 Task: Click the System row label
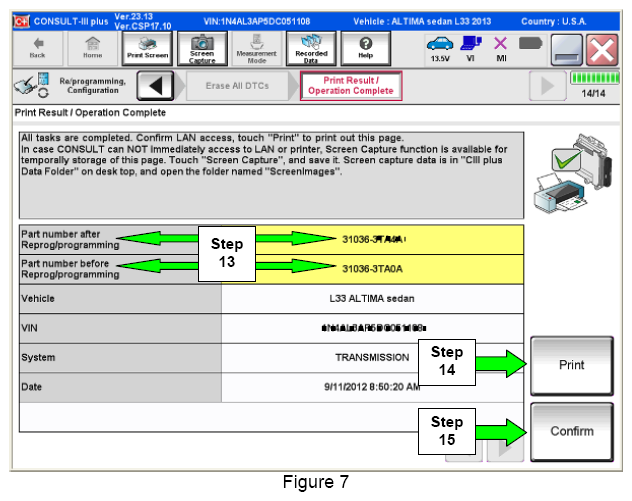coord(38,358)
